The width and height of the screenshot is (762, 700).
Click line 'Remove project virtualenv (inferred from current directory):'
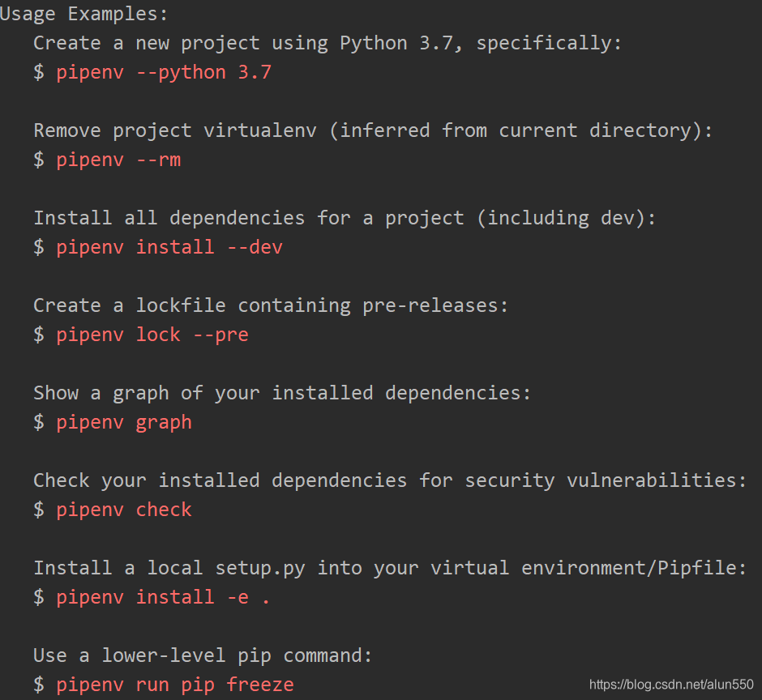pyautogui.click(x=373, y=130)
